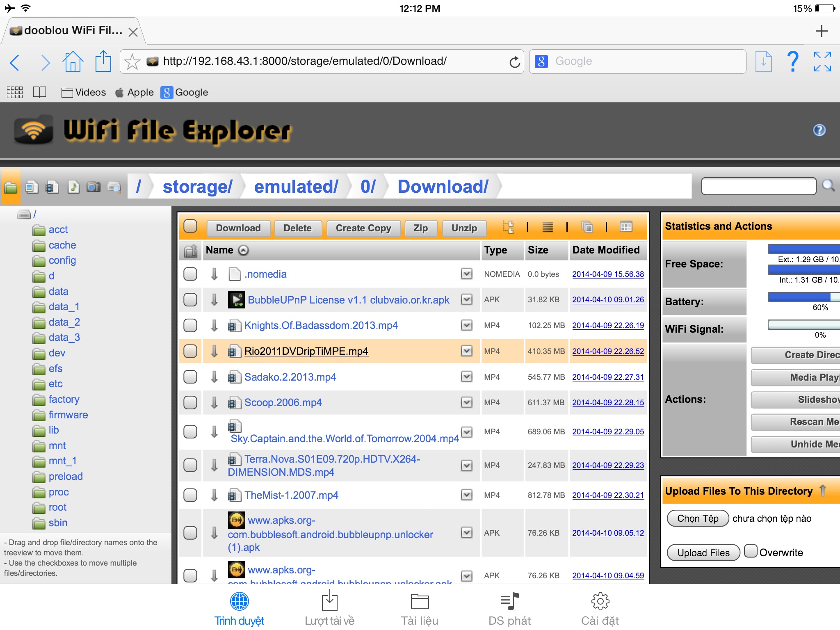Open dropdown for Knights.Of.Badassdom row
840x630 pixels.
(467, 325)
